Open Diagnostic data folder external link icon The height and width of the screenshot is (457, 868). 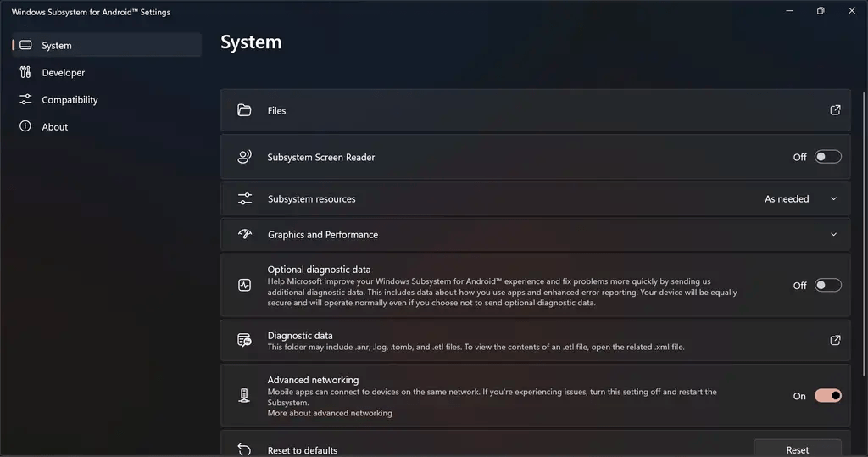(835, 340)
